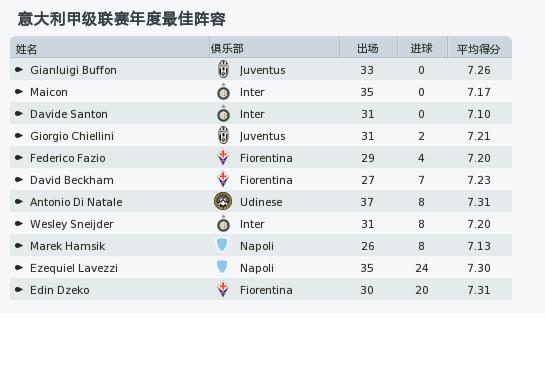Click the Inter badge in Maicon's row
Screen dimensions: 545x384
tap(223, 92)
